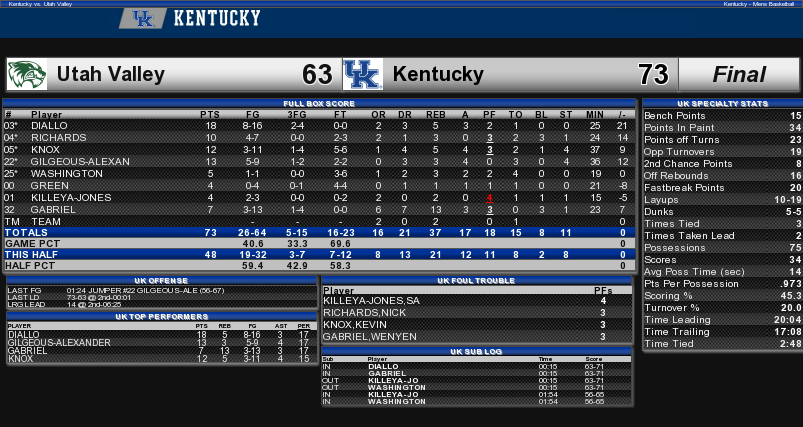The height and width of the screenshot is (427, 803).
Task: Open the UK Foul Trouble panel header
Action: [x=476, y=281]
